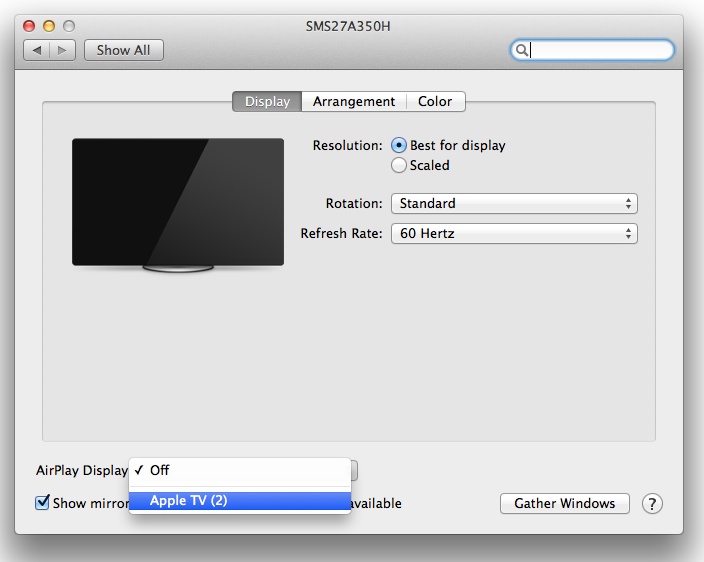The image size is (704, 562).
Task: Switch to the Color tab
Action: pyautogui.click(x=435, y=101)
